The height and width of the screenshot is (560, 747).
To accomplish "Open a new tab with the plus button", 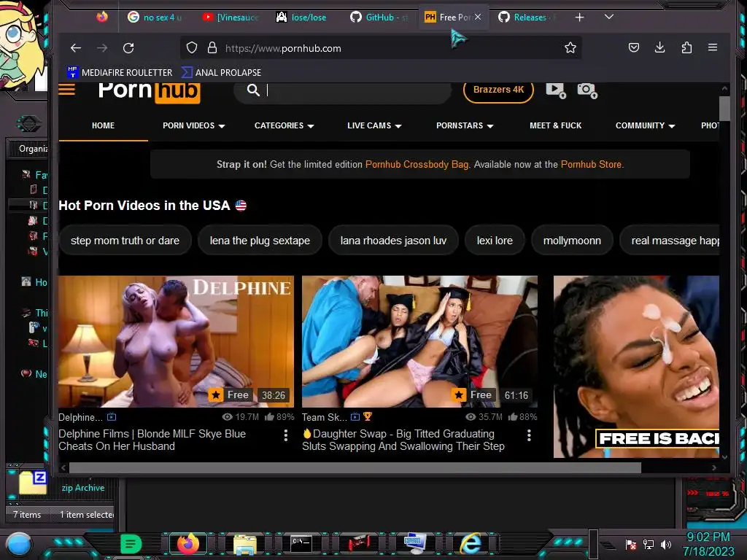I will tap(579, 17).
